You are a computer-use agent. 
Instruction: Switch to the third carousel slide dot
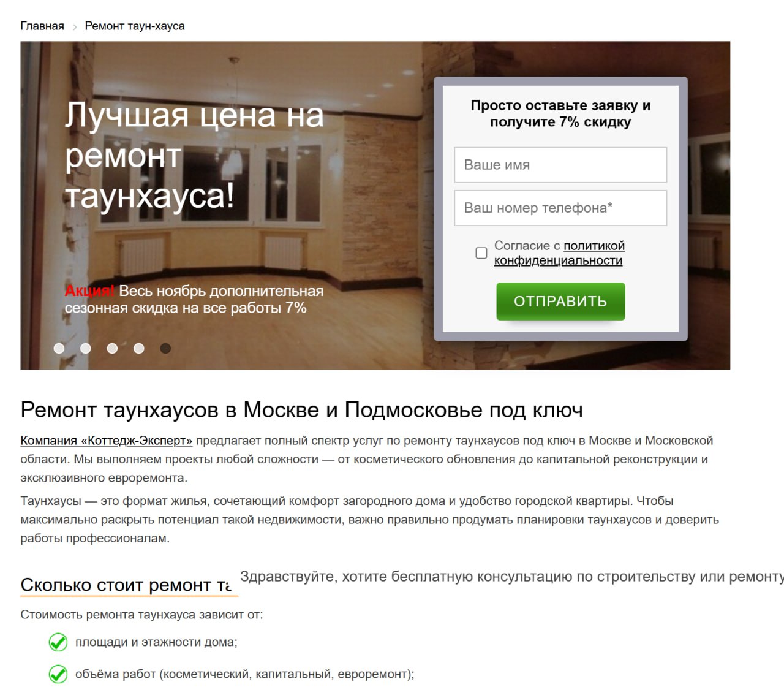coord(112,348)
